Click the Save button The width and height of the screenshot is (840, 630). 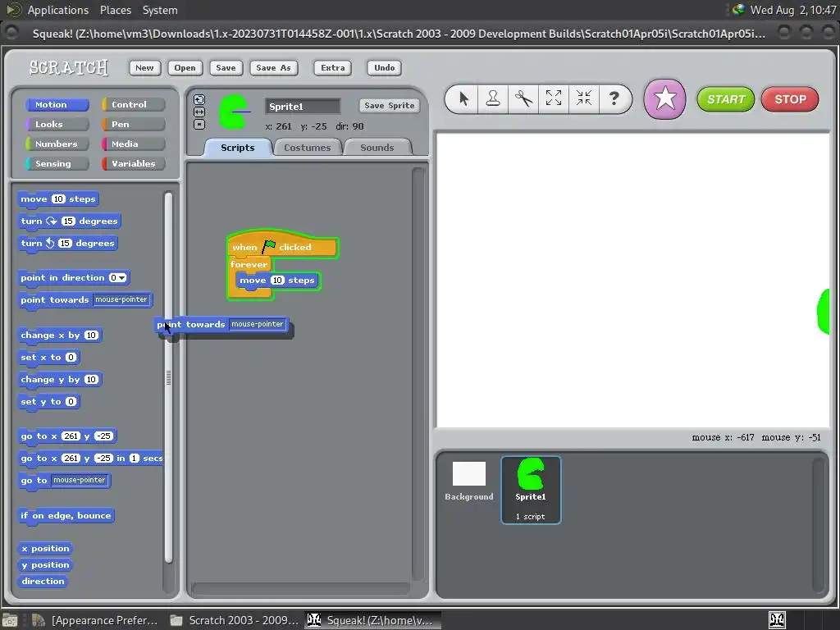coord(226,67)
